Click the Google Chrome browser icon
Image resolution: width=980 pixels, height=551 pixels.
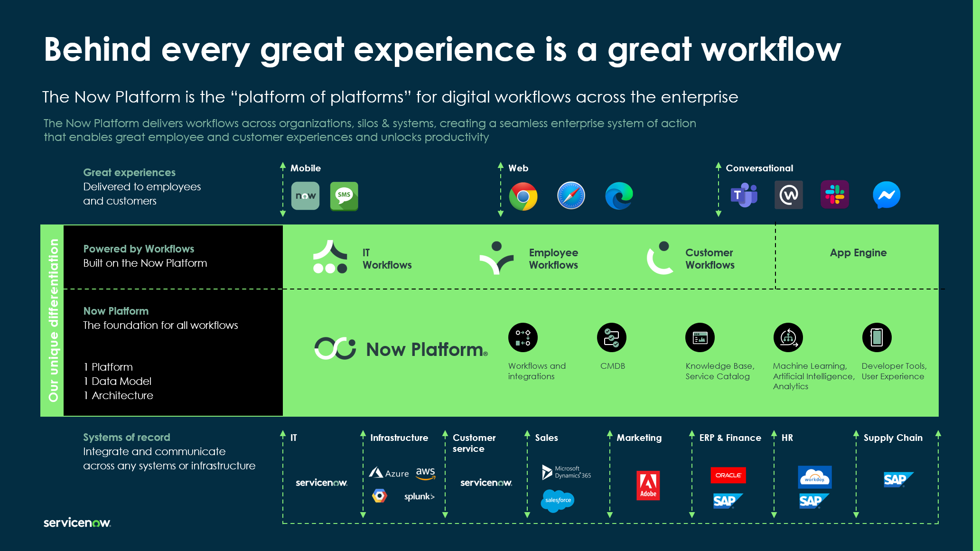pyautogui.click(x=523, y=196)
